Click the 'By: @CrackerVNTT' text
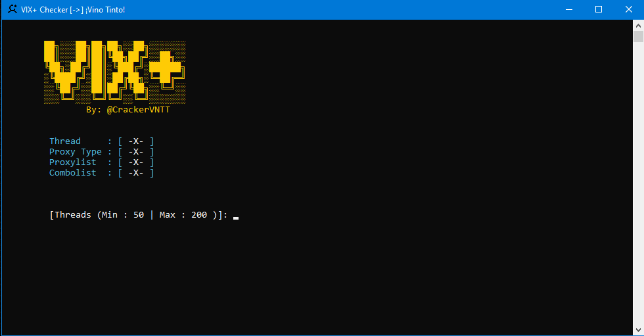This screenshot has width=644, height=336. (x=127, y=110)
